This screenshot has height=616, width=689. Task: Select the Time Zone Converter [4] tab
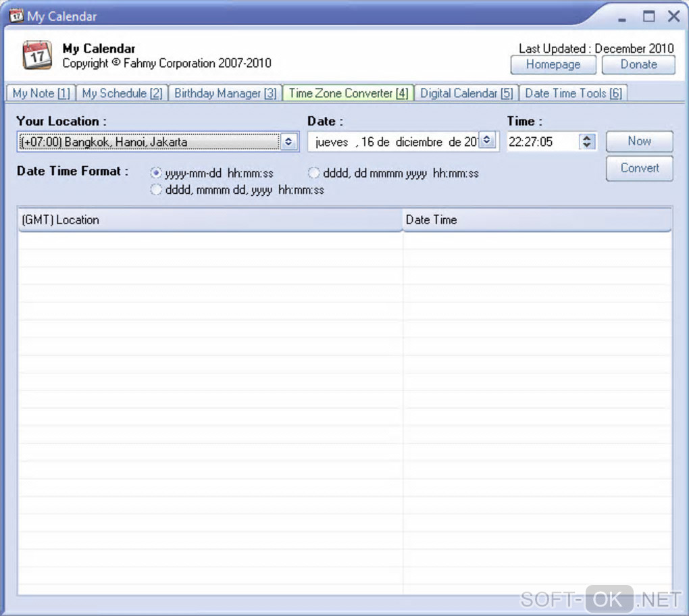[349, 93]
